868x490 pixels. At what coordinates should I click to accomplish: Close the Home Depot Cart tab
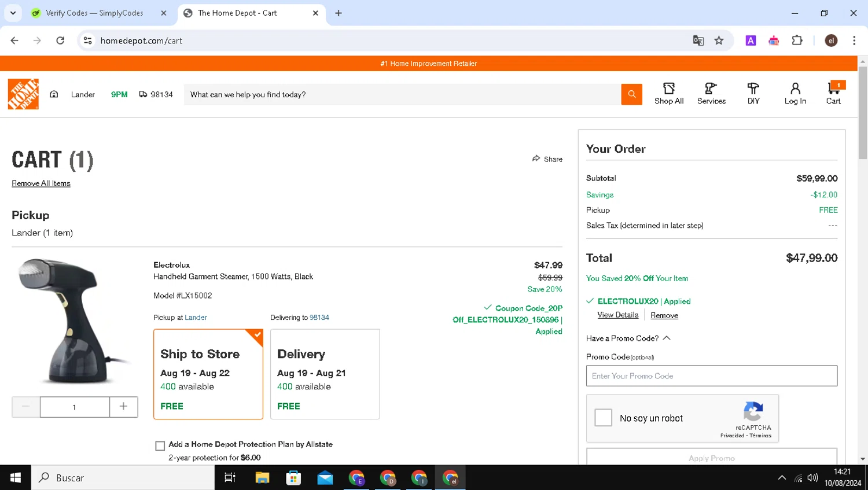coord(315,13)
